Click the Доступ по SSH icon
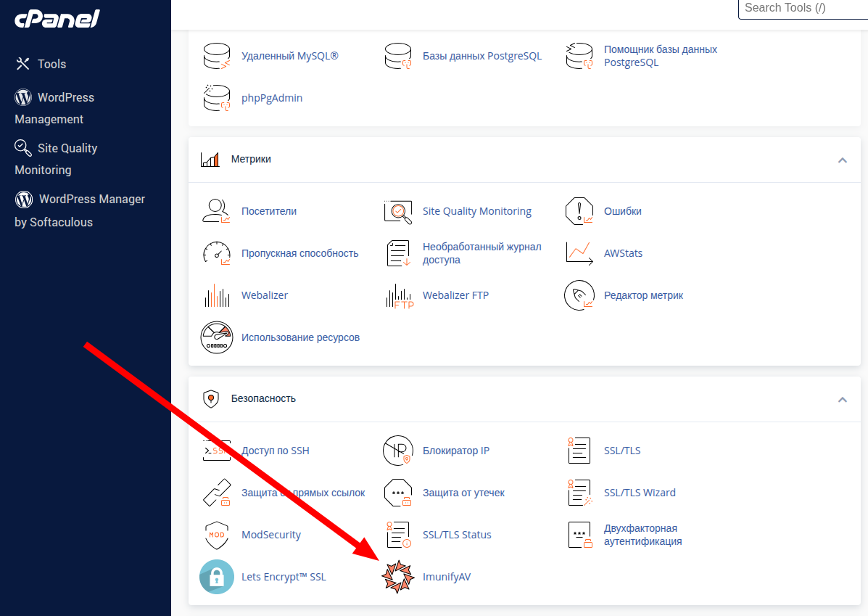Viewport: 868px width, 616px height. [x=216, y=451]
